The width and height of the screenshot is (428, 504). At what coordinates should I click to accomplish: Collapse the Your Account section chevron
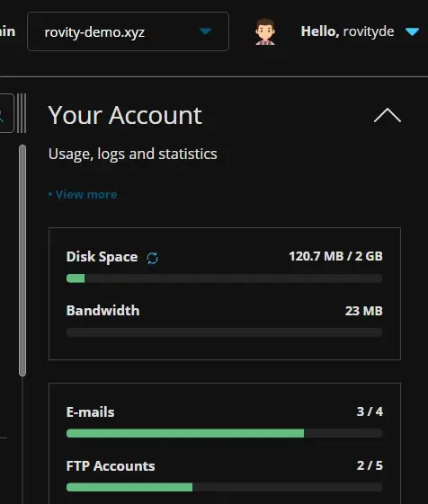pos(388,115)
